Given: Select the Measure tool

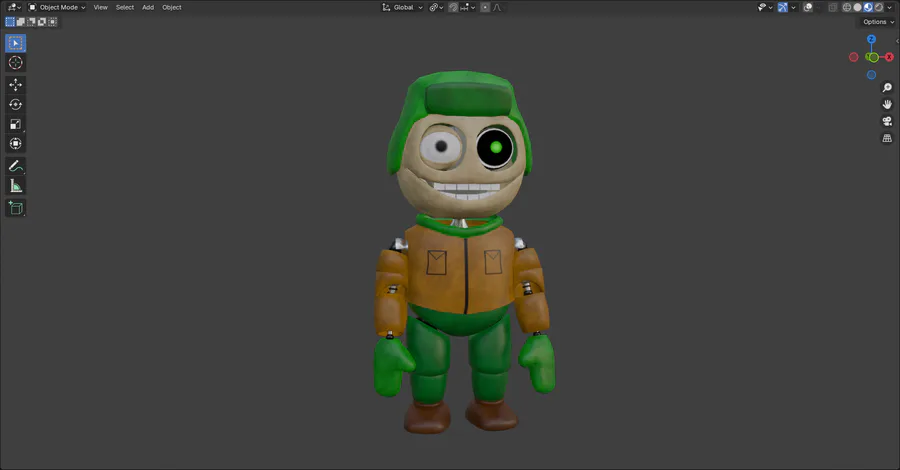Looking at the screenshot, I should coord(15,186).
